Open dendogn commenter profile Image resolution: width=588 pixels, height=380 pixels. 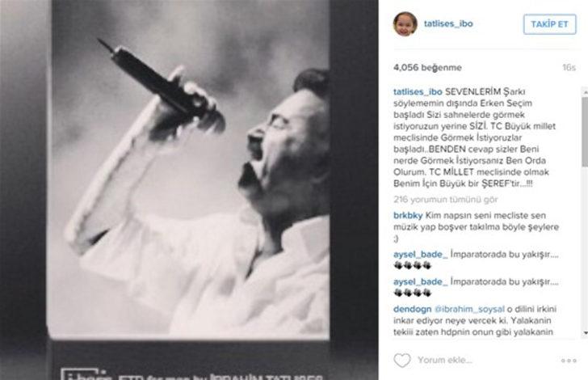pyautogui.click(x=413, y=309)
